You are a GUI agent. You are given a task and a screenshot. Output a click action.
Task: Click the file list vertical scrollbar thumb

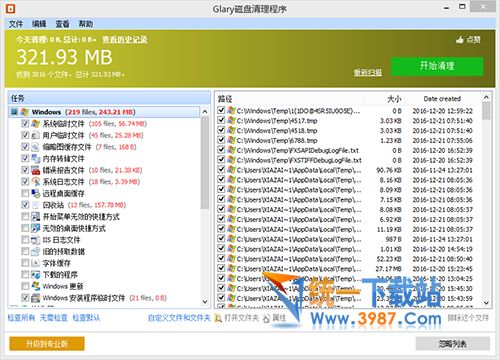[486, 111]
